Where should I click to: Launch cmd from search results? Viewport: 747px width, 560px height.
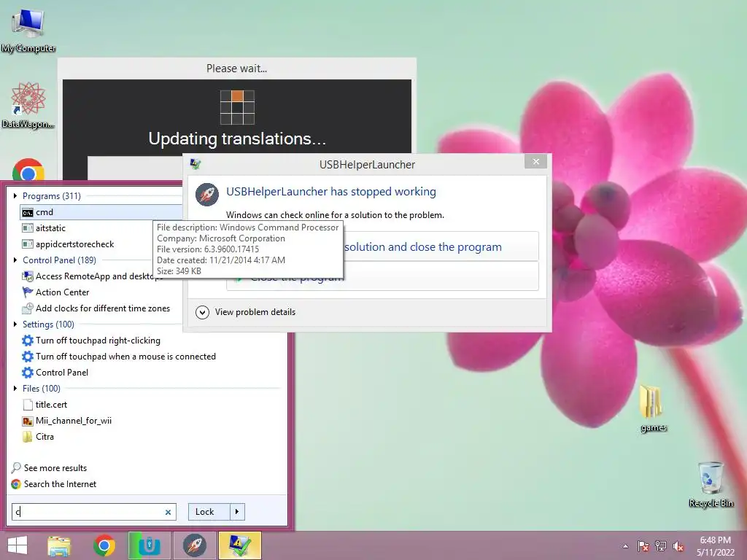point(101,212)
